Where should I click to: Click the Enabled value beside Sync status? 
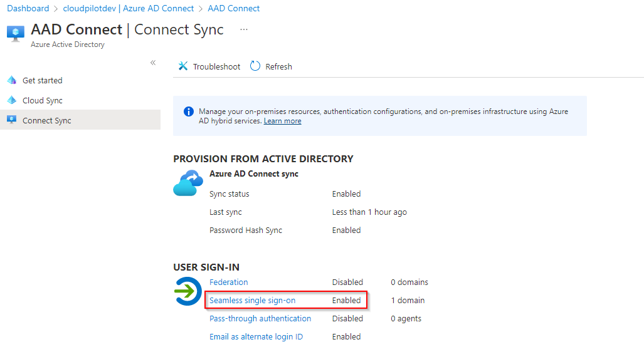pos(346,194)
